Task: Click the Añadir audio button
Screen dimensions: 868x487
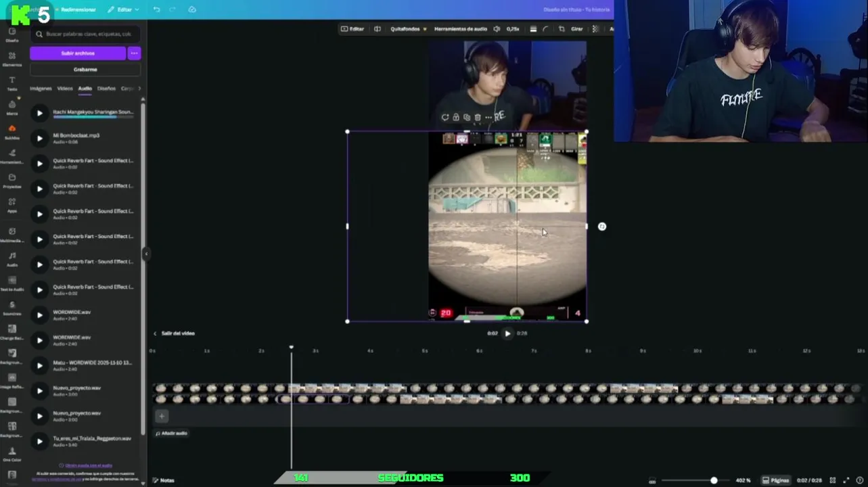Action: (x=172, y=433)
